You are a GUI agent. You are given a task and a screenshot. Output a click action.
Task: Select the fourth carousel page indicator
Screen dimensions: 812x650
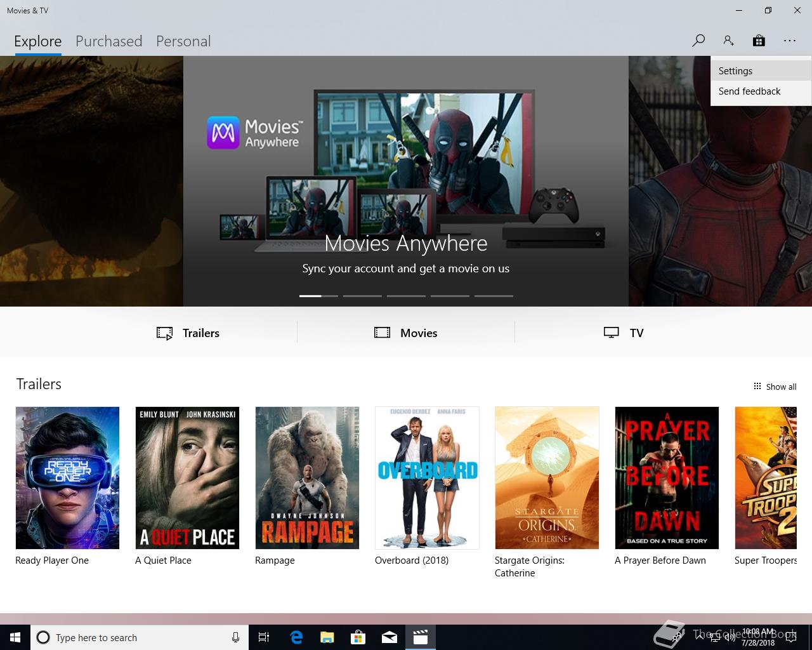tap(450, 296)
